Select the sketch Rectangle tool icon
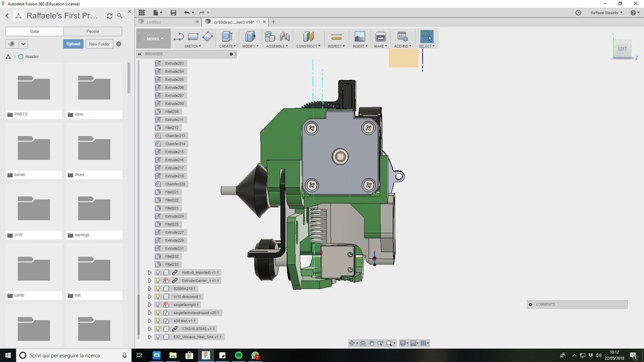 [193, 37]
